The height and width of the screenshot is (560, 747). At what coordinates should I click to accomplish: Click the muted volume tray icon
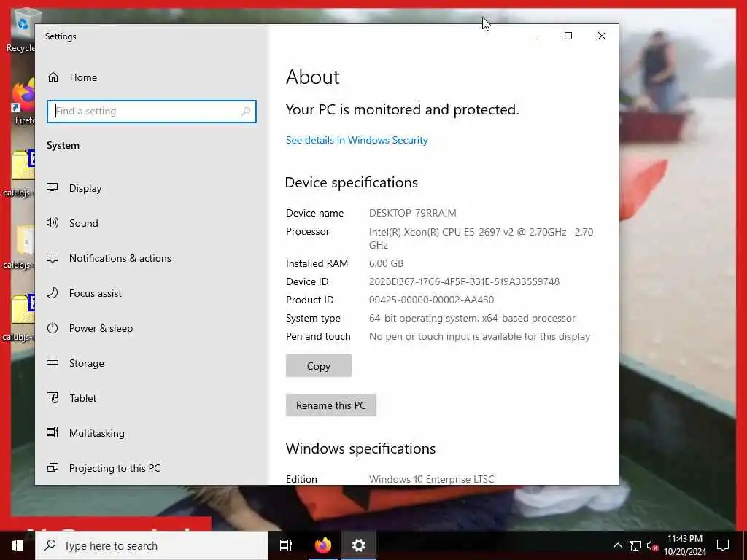point(652,545)
